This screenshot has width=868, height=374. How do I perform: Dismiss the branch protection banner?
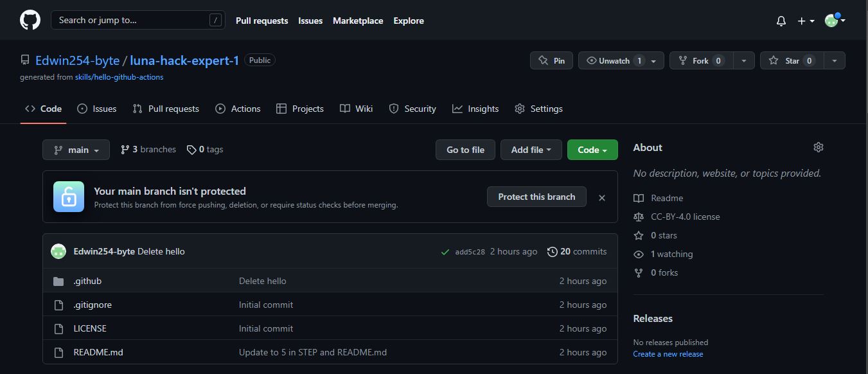coord(602,198)
